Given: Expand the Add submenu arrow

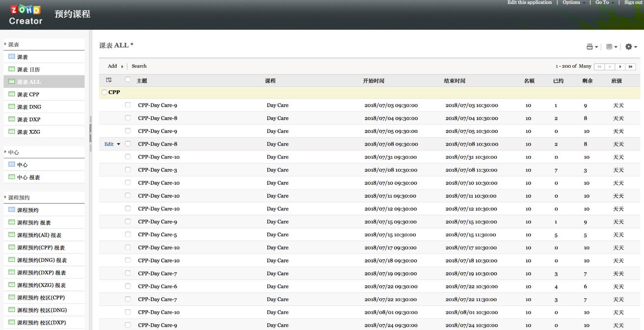Looking at the screenshot, I should [122, 67].
